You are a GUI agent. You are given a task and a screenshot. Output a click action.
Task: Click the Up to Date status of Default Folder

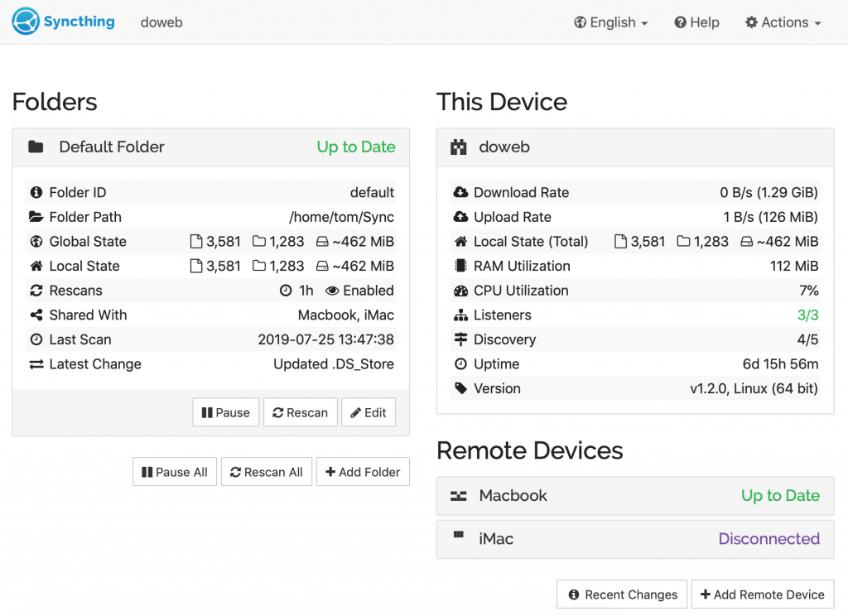click(x=356, y=147)
